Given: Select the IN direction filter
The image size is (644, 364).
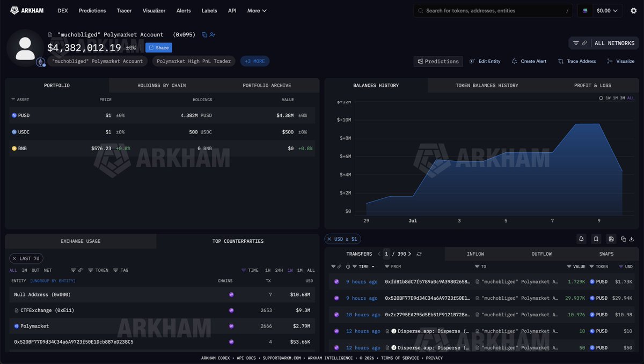Looking at the screenshot, I should point(24,270).
